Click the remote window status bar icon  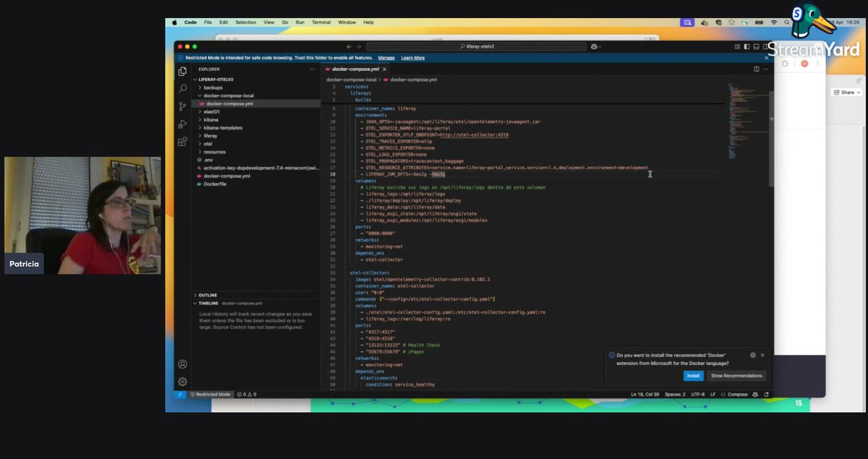pos(181,394)
